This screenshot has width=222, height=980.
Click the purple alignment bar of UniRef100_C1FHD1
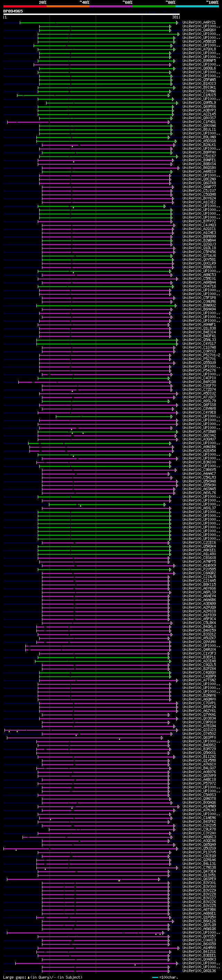coord(88,122)
